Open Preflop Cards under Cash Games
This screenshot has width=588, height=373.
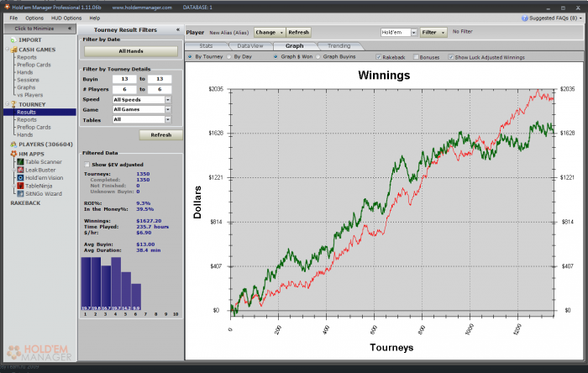(x=34, y=65)
